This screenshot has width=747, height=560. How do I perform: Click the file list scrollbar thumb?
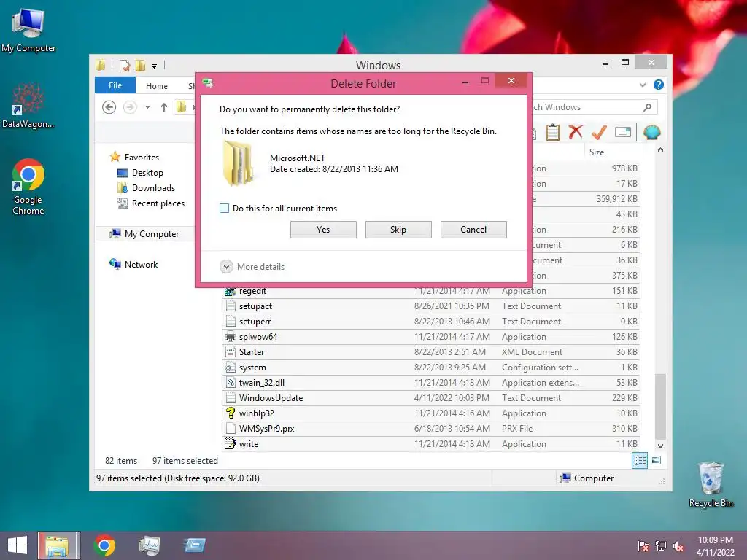(x=660, y=407)
